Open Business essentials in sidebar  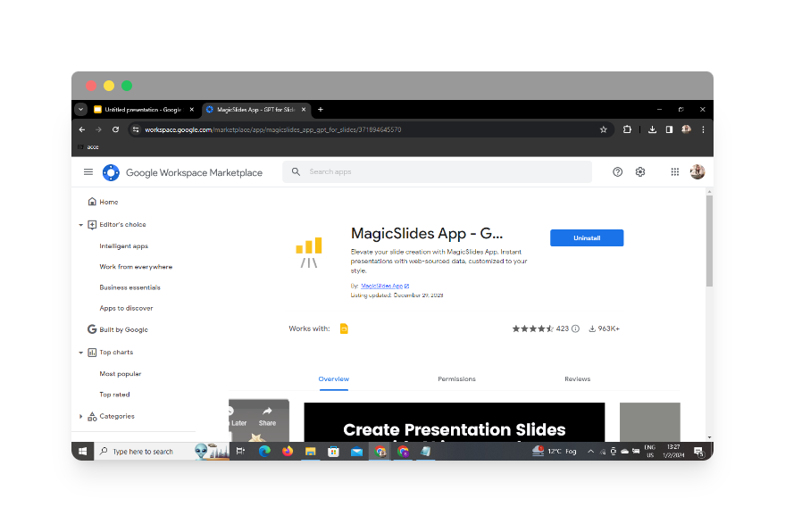[129, 287]
